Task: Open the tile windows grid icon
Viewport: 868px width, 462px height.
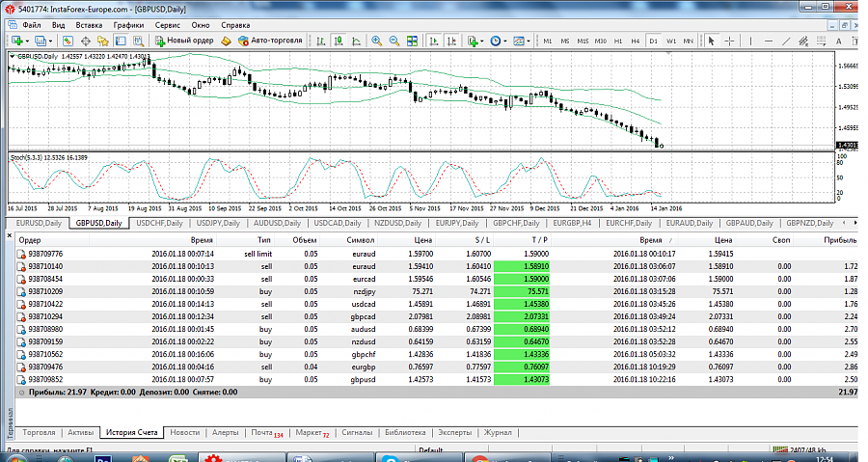Action: pos(412,41)
